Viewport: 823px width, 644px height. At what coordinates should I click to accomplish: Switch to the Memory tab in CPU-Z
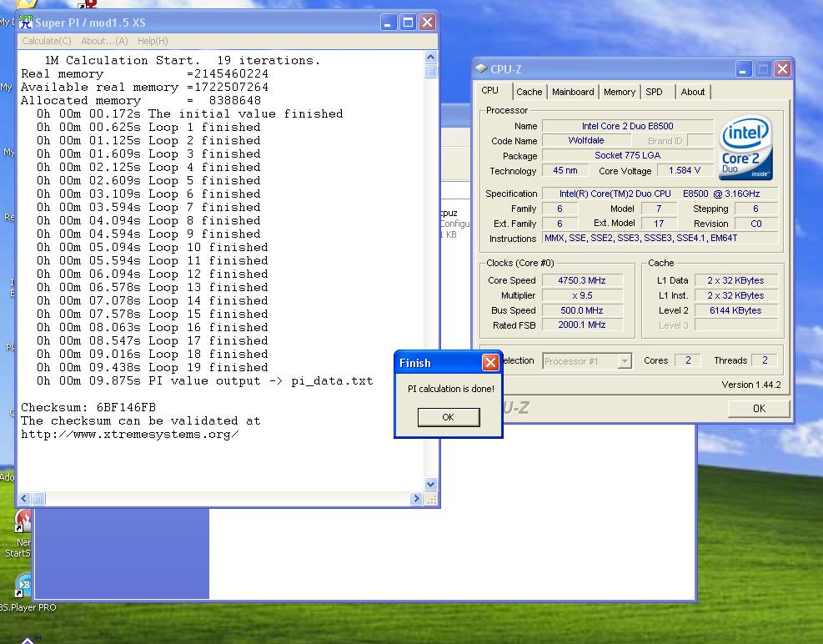click(620, 92)
